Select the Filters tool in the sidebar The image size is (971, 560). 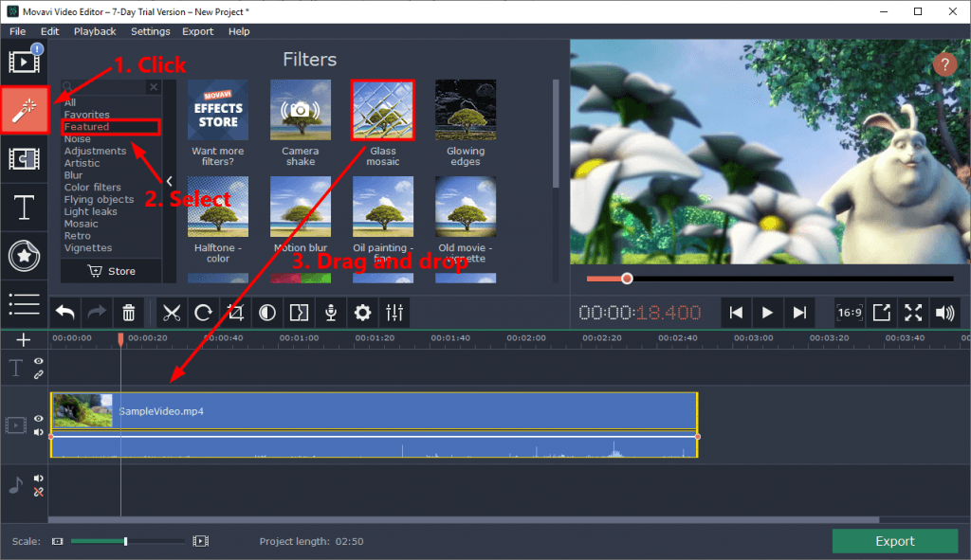[x=25, y=109]
